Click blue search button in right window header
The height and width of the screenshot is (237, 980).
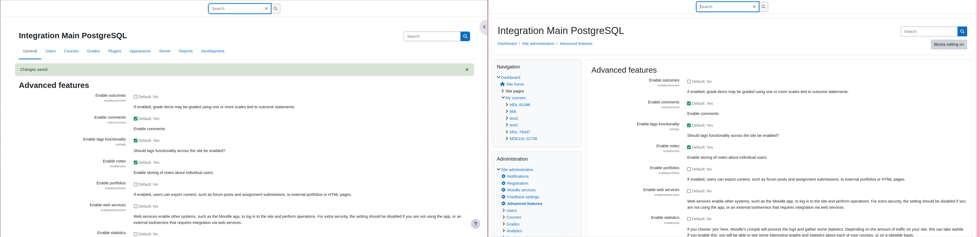pyautogui.click(x=962, y=32)
